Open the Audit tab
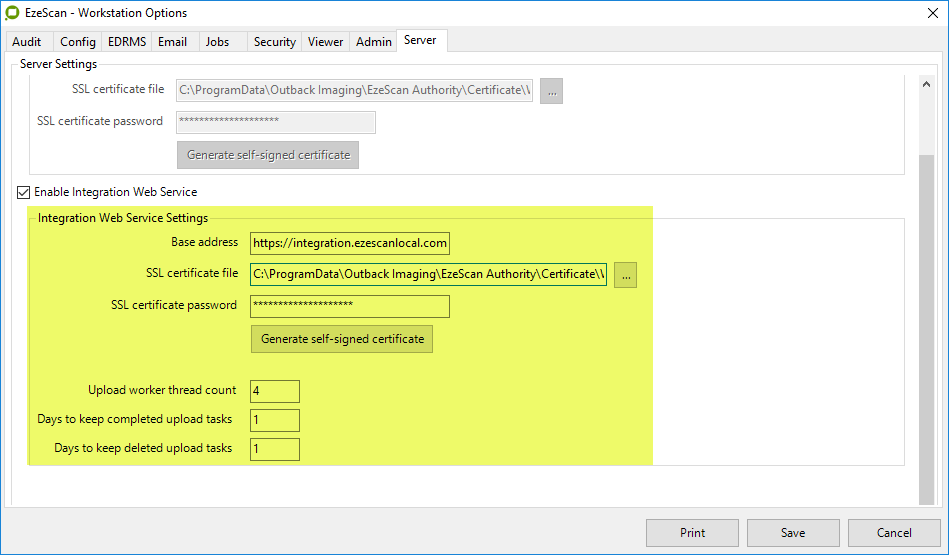Viewport: 949px width, 555px height. [x=27, y=42]
